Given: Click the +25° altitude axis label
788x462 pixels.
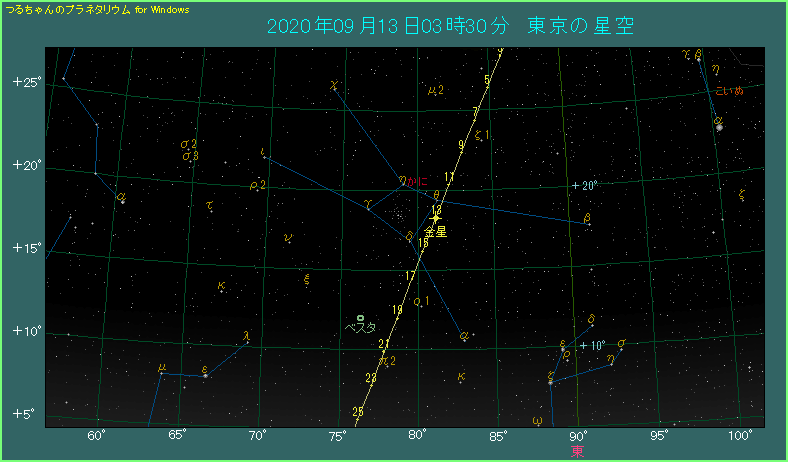Looking at the screenshot, I should (x=27, y=82).
